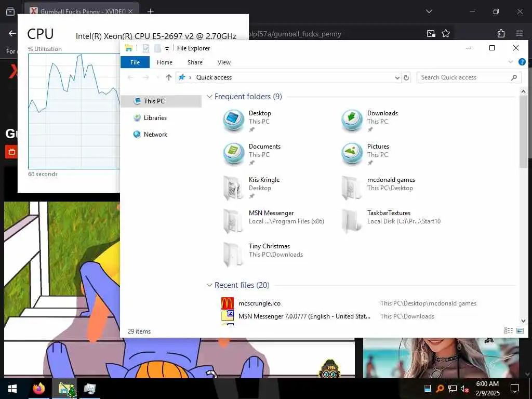Click the Intel Xeon CPU name in Task Manager
532x399 pixels.
tap(156, 36)
